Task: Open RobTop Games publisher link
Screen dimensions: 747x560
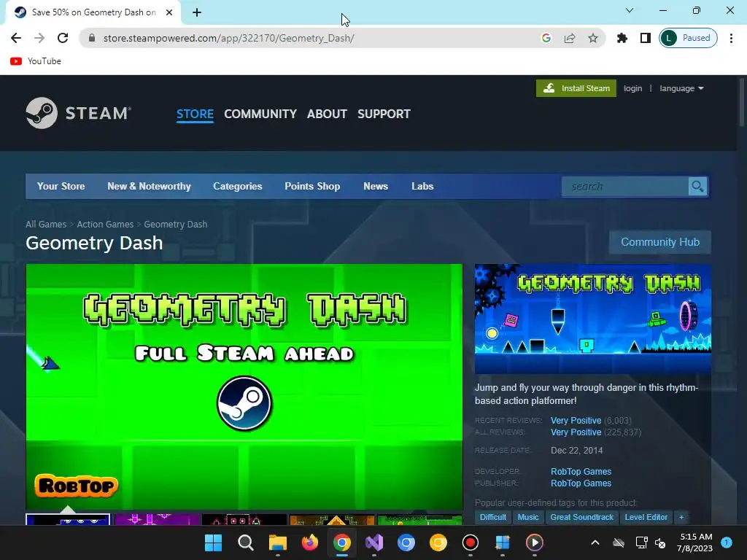Action: (581, 483)
